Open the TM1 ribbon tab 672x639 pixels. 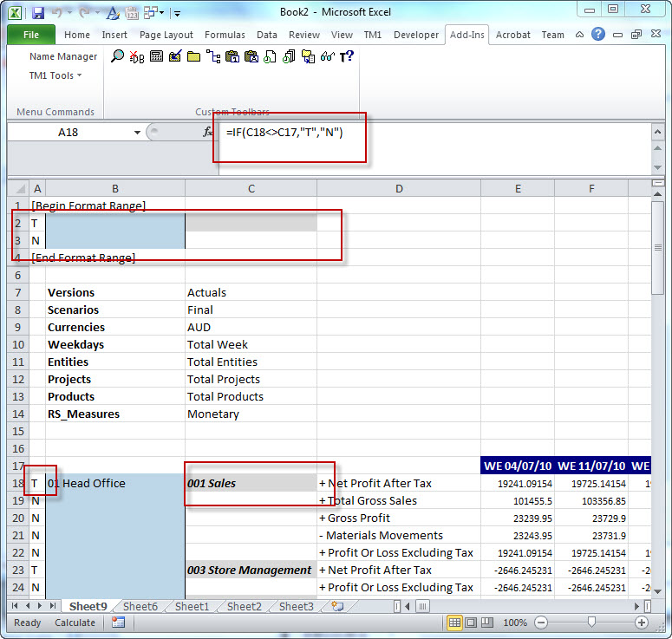click(373, 35)
